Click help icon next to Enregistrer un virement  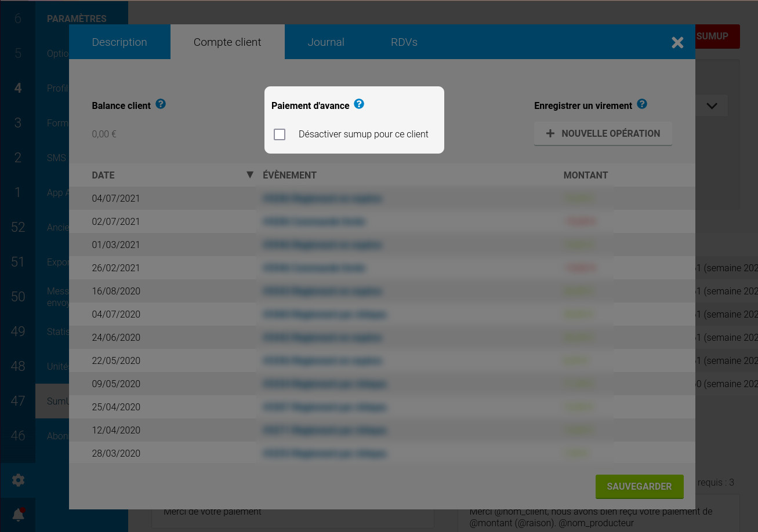[x=641, y=104]
